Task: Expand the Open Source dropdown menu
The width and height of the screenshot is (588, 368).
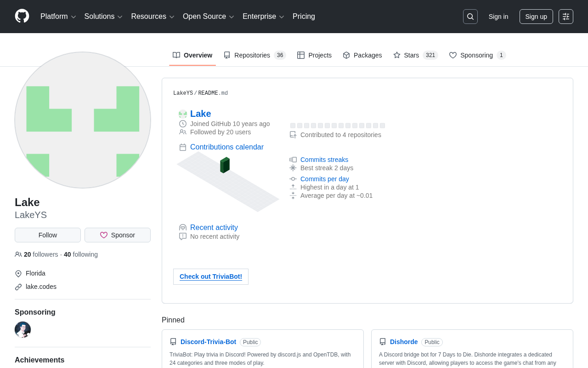Action: (x=209, y=17)
